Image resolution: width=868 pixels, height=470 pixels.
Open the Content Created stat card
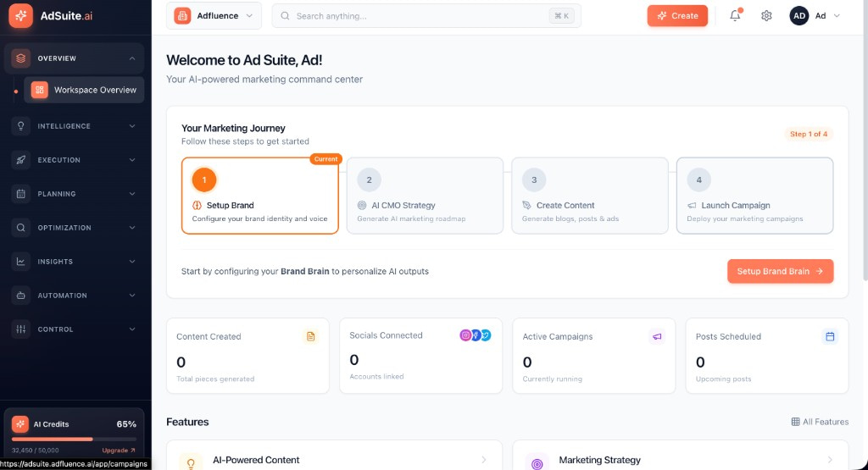point(248,356)
